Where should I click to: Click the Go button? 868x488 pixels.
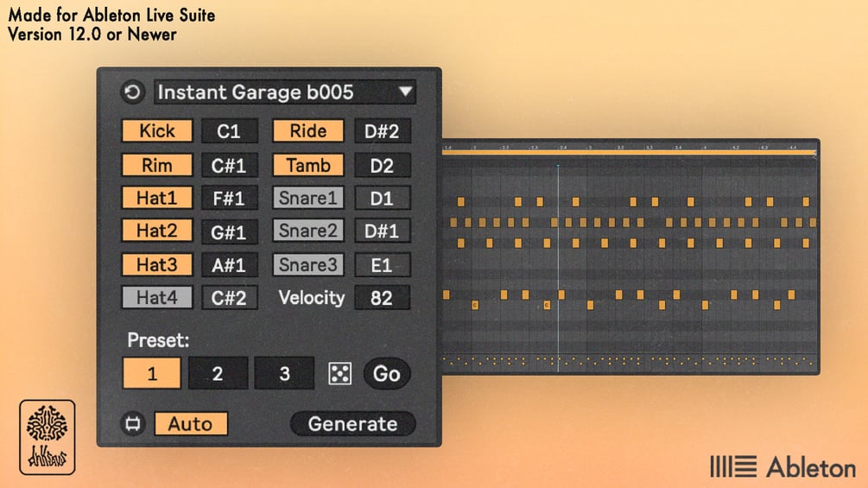[x=386, y=373]
